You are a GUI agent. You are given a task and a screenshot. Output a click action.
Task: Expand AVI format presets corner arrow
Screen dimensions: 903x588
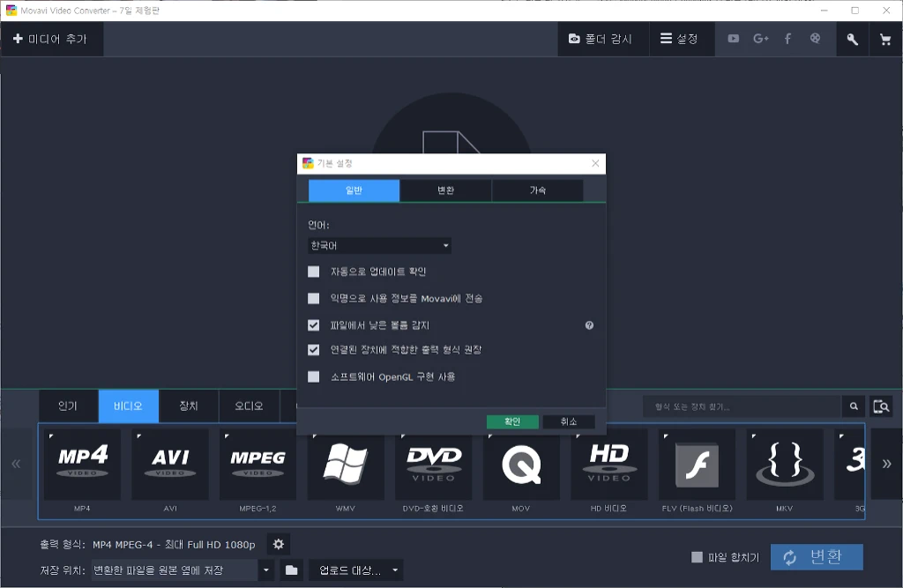(x=138, y=436)
